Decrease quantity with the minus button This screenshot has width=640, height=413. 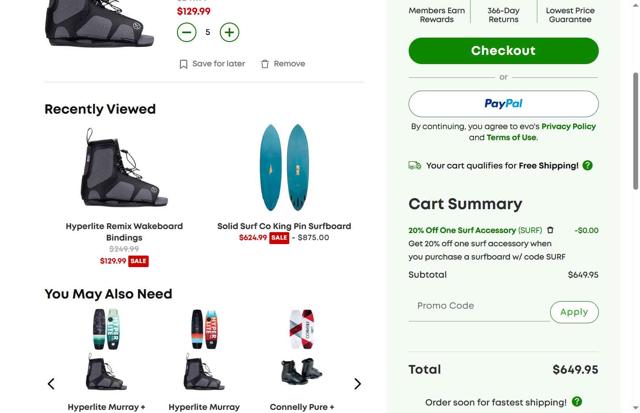(186, 32)
